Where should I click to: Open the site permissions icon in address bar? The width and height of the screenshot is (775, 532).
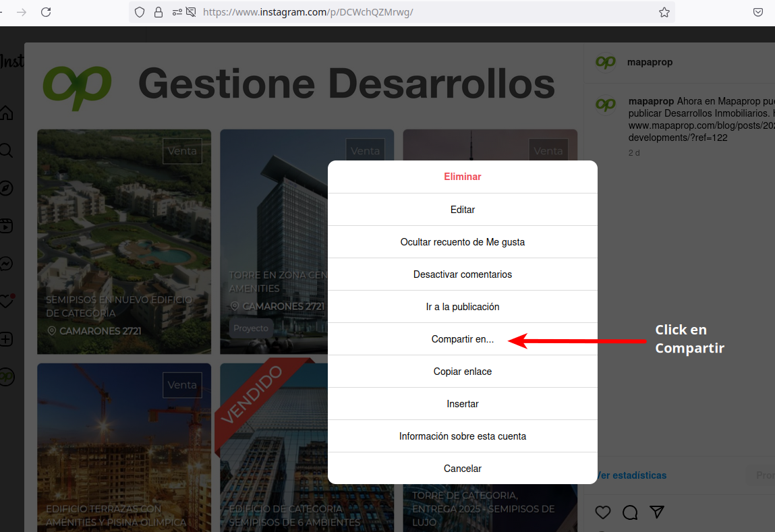[x=177, y=12]
